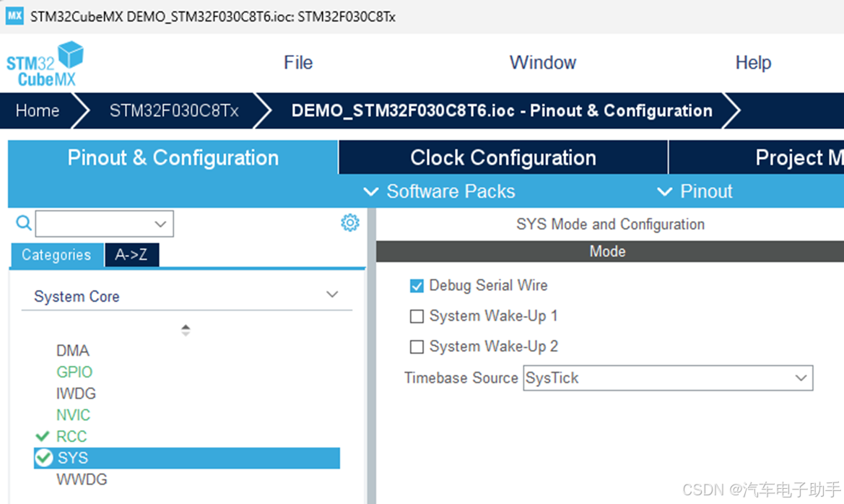Viewport: 844px width, 504px height.
Task: Click the Mode section header
Action: tap(610, 251)
